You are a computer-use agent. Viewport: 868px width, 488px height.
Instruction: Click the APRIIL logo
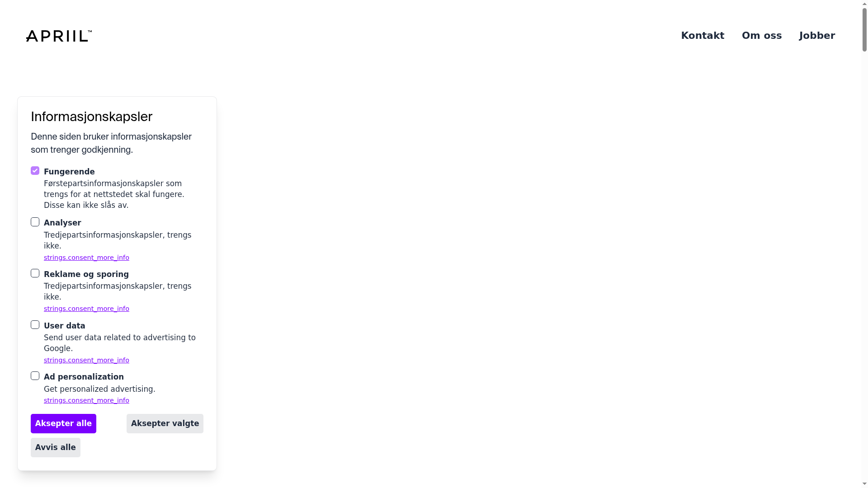point(59,36)
